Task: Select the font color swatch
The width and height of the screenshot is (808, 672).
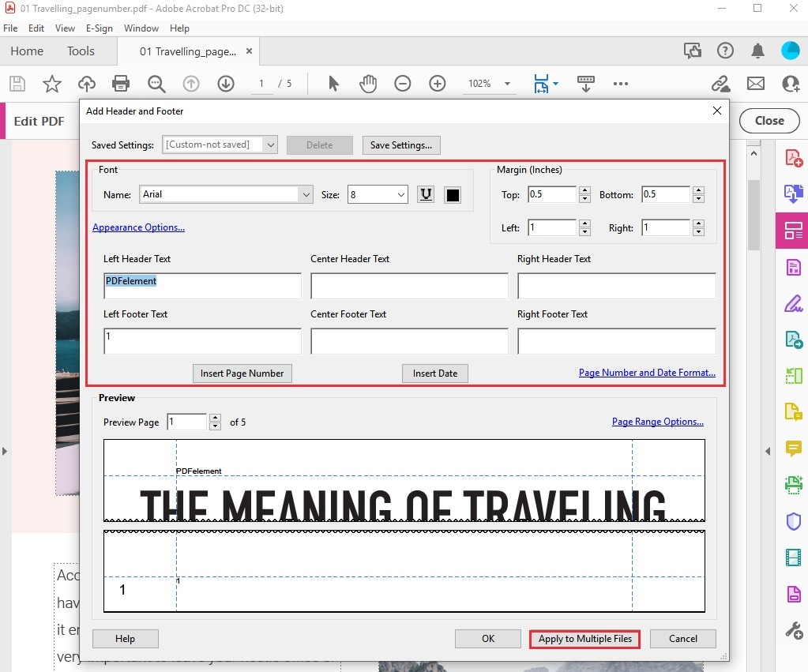Action: point(452,194)
